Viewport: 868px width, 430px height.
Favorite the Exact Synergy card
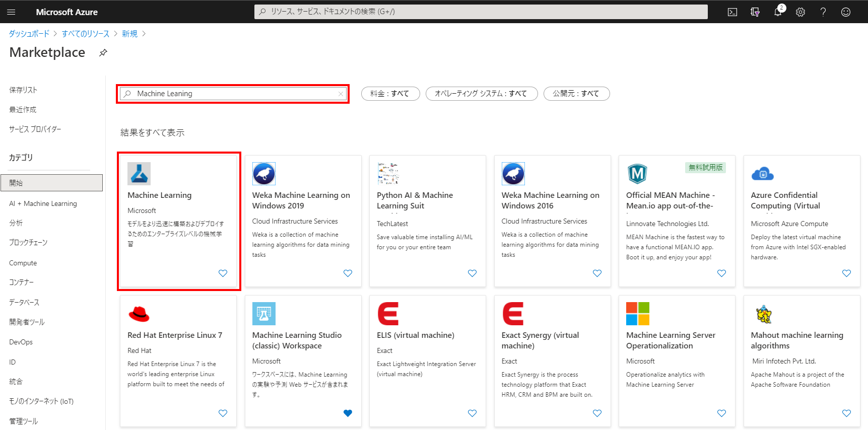pos(597,413)
